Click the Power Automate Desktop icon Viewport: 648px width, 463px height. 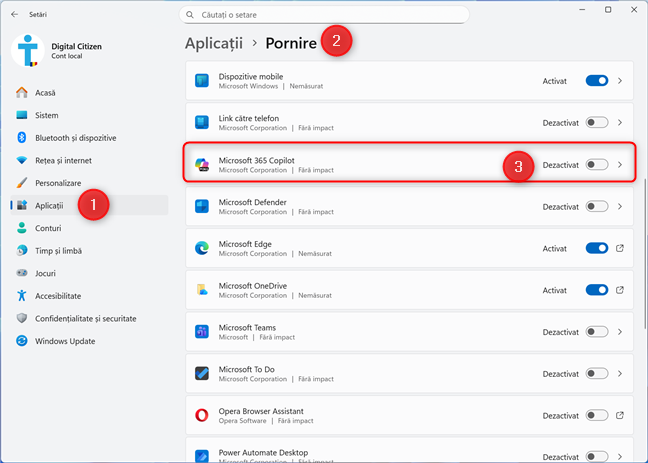pos(202,456)
